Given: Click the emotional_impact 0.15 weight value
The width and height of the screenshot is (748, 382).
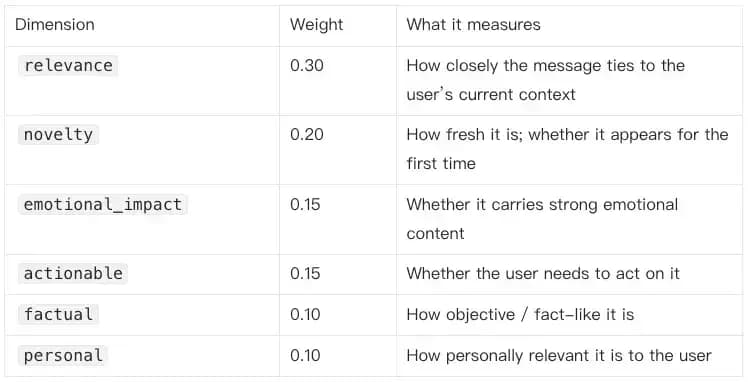Looking at the screenshot, I should point(305,205).
